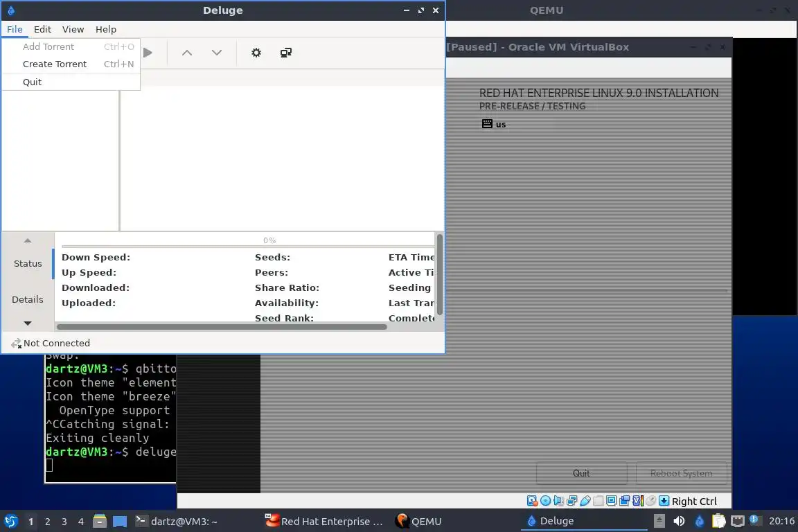Click the 'Seeds:' label in Status pane
The width and height of the screenshot is (798, 532).
[x=272, y=258]
